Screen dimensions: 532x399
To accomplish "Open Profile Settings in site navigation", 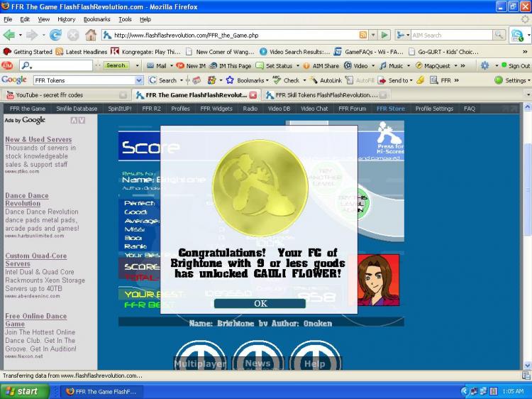I will 434,109.
